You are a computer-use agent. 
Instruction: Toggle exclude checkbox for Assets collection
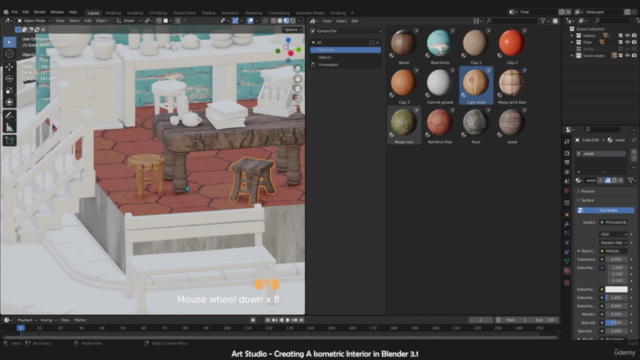[621, 49]
